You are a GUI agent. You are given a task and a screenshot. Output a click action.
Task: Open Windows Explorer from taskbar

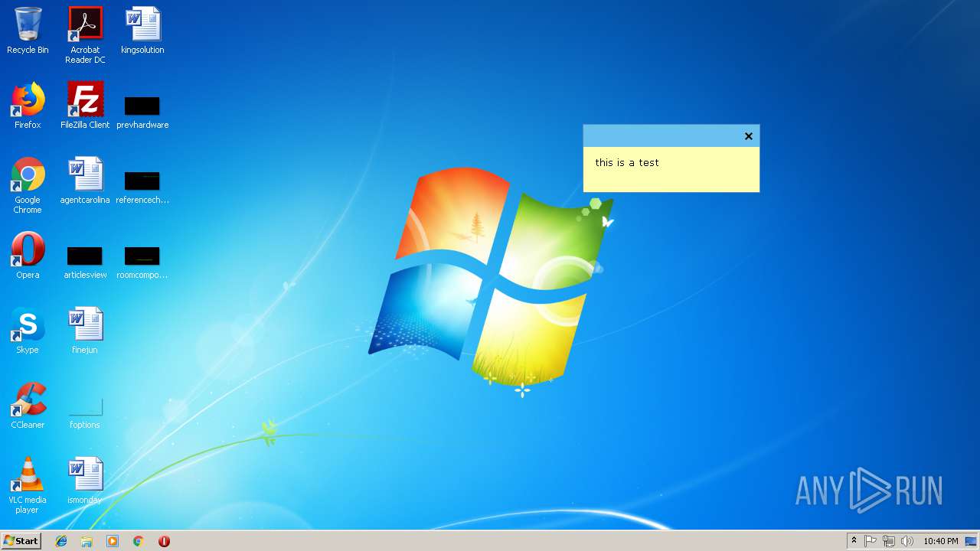(87, 541)
